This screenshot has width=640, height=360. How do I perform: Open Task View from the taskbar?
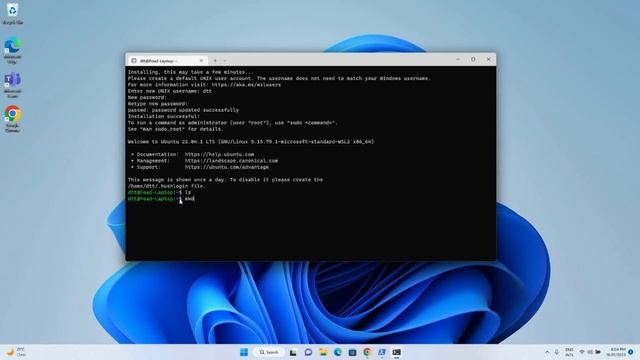coord(293,352)
